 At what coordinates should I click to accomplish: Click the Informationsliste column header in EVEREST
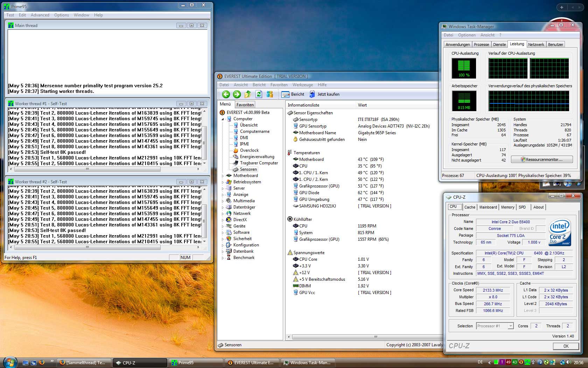click(x=320, y=105)
